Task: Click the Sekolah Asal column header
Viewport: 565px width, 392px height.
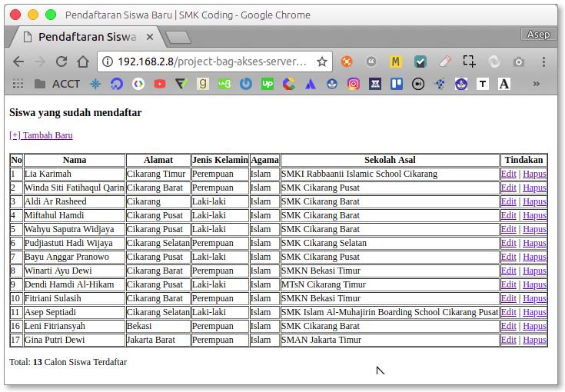Action: (390, 160)
